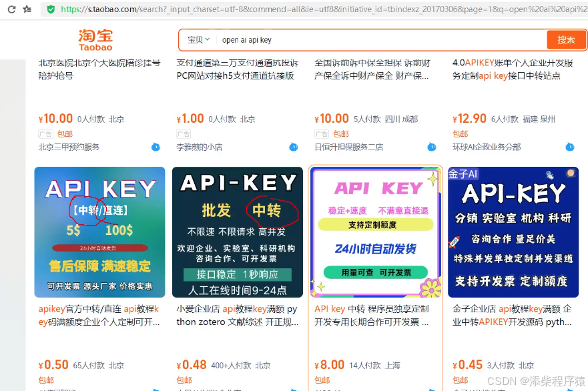Viewport: 588px width, 391px height.
Task: Go to Taobao home via the logo
Action: pos(95,40)
